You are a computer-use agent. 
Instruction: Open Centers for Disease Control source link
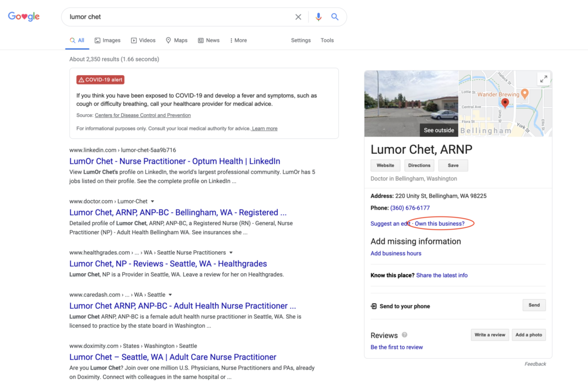pyautogui.click(x=143, y=115)
